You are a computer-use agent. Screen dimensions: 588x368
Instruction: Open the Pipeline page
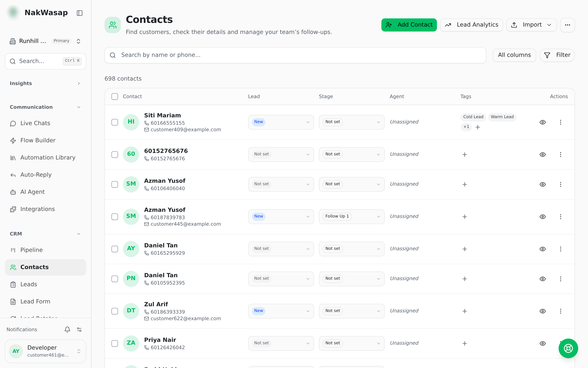46,250
